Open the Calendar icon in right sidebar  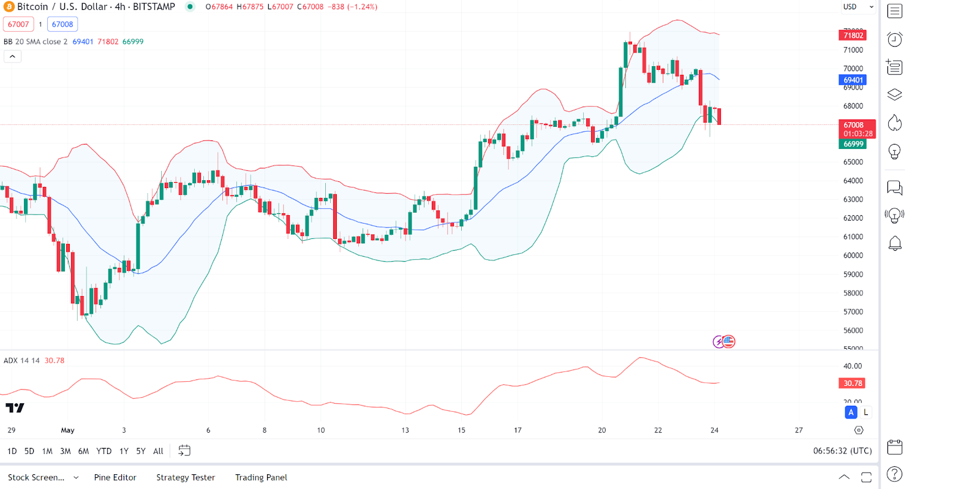tap(895, 447)
